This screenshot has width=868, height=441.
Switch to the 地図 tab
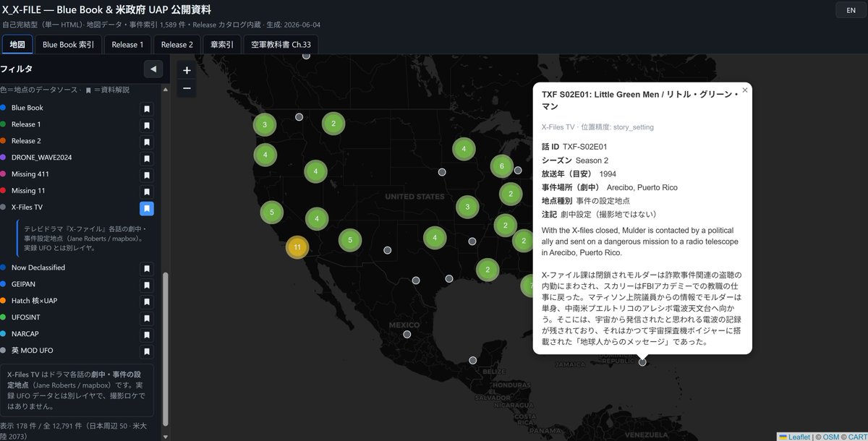(17, 44)
